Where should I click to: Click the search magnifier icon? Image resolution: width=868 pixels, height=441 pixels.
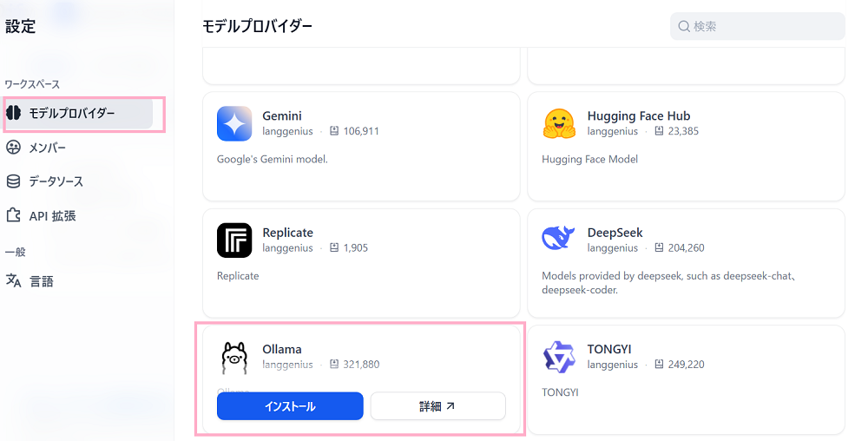[684, 26]
